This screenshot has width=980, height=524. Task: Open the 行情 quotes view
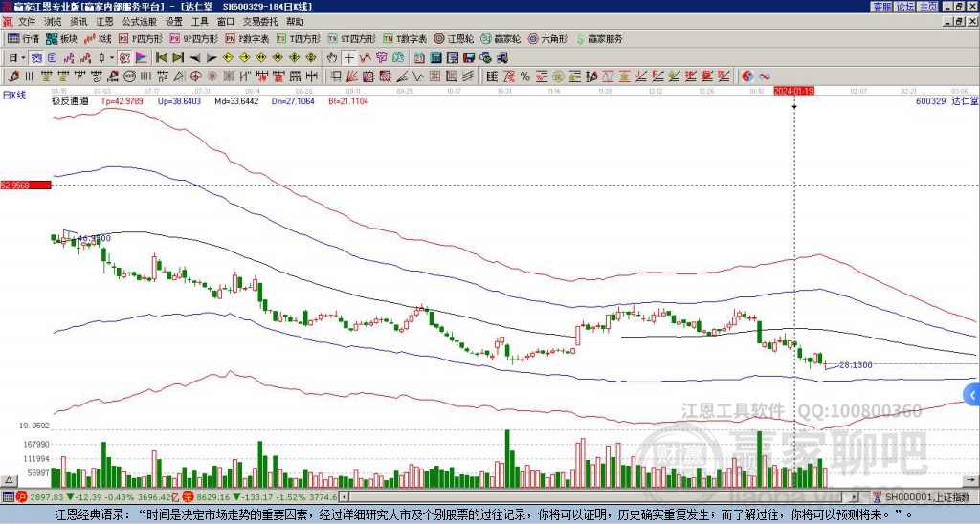(24, 38)
